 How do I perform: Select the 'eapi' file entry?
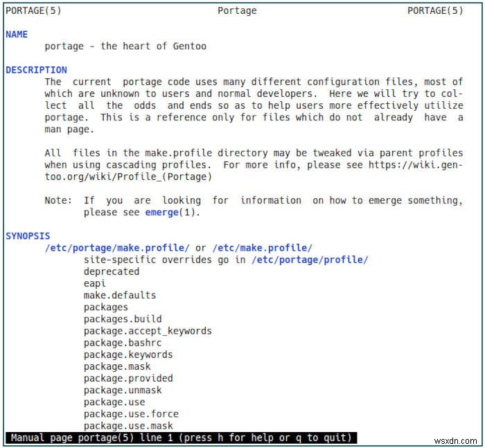pyautogui.click(x=95, y=283)
